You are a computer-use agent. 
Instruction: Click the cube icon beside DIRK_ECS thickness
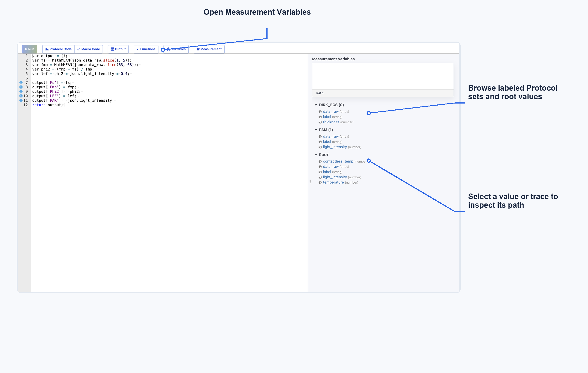[x=320, y=122]
